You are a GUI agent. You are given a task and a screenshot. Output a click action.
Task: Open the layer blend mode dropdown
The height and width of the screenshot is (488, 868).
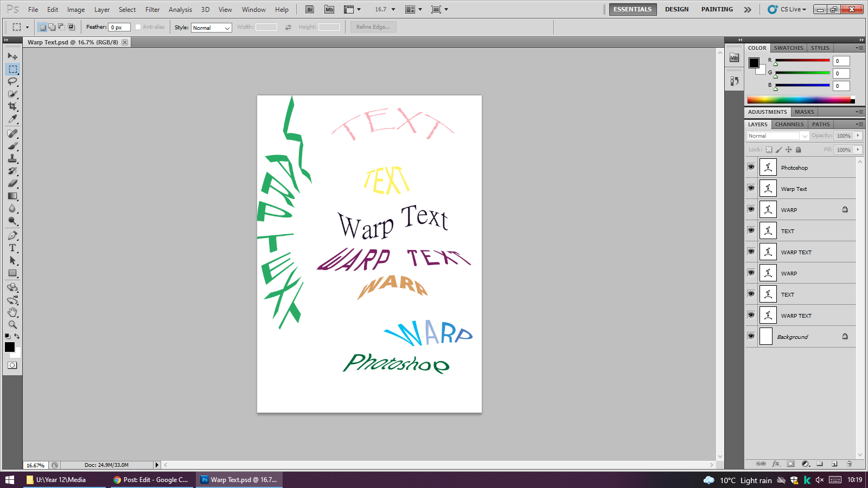[x=778, y=136]
